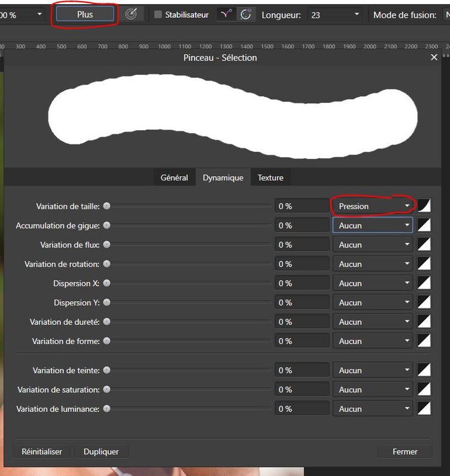450x476 pixels.
Task: Open the Longueur dropdown
Action: (x=357, y=14)
